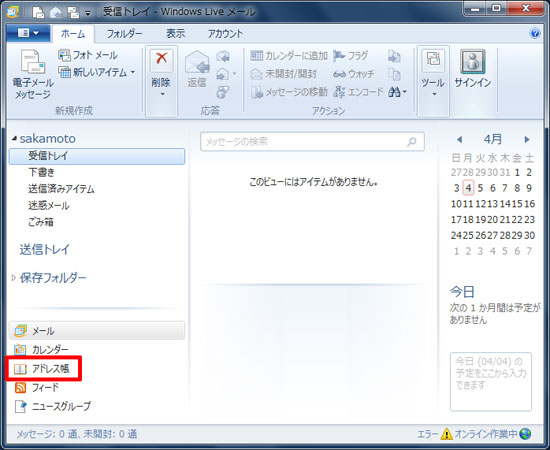Select day 16 in the April calendar
The width and height of the screenshot is (550, 450).
529,204
